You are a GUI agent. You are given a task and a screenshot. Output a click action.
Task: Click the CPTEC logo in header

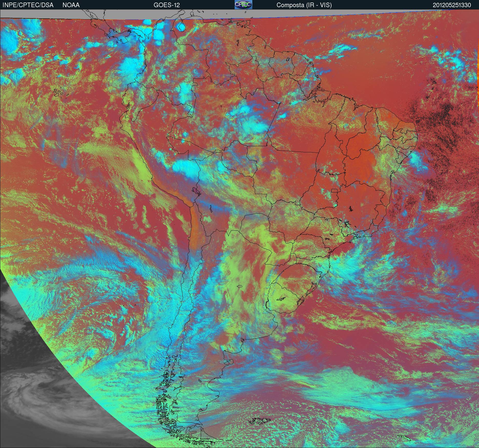point(243,5)
